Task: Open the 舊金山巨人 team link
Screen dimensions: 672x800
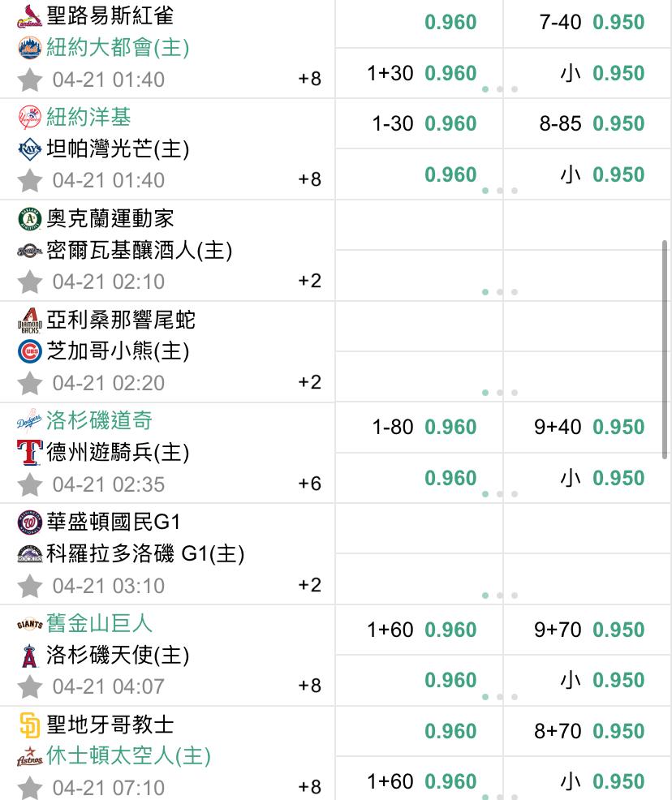Action: [x=99, y=623]
